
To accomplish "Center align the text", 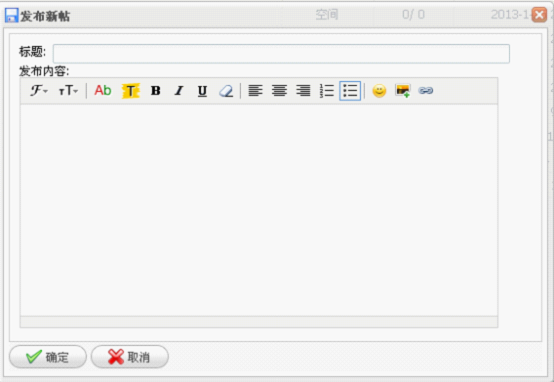I will click(279, 91).
